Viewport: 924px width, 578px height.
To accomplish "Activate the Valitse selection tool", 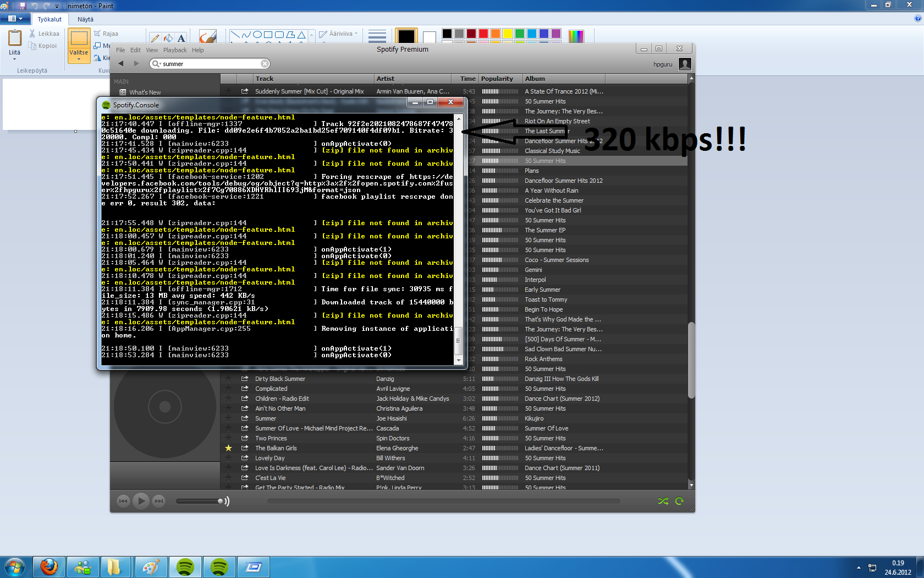I will (79, 38).
